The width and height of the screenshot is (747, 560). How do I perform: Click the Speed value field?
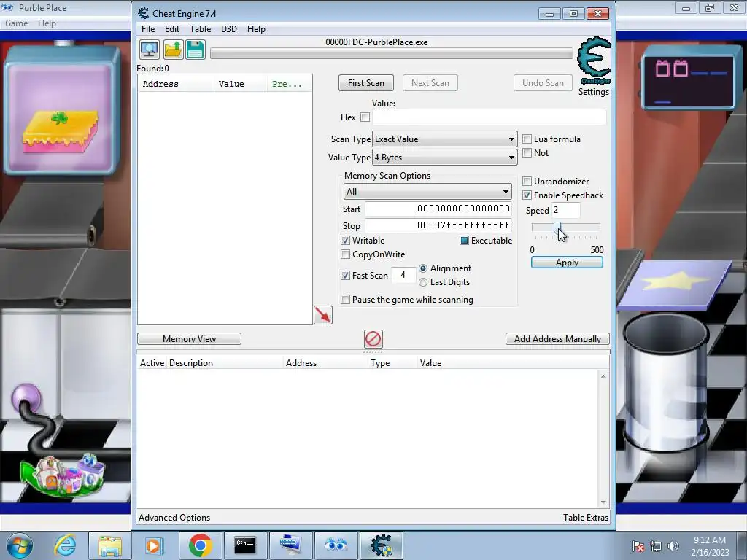565,210
